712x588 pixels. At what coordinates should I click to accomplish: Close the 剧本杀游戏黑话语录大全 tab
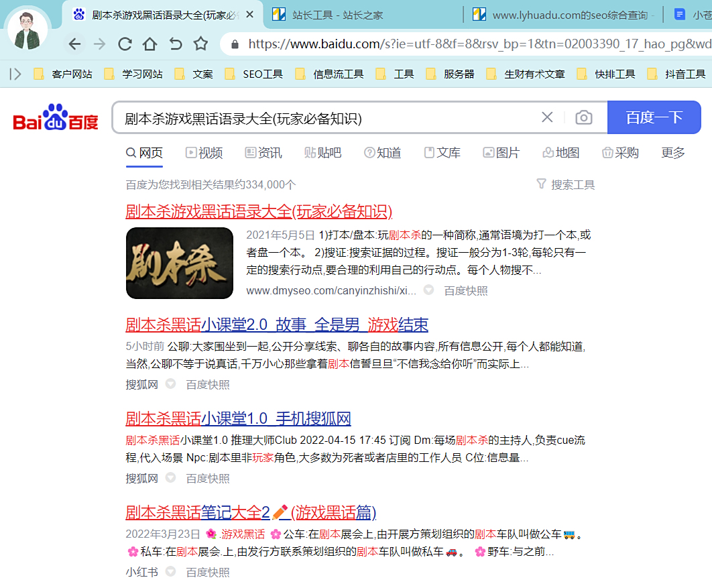click(x=249, y=15)
